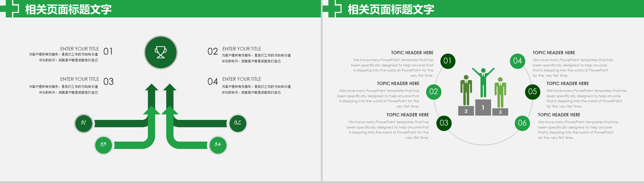Click the light green 04 circle on the arrow diagram
Image resolution: width=644 pixels, height=183 pixels.
[x=218, y=145]
